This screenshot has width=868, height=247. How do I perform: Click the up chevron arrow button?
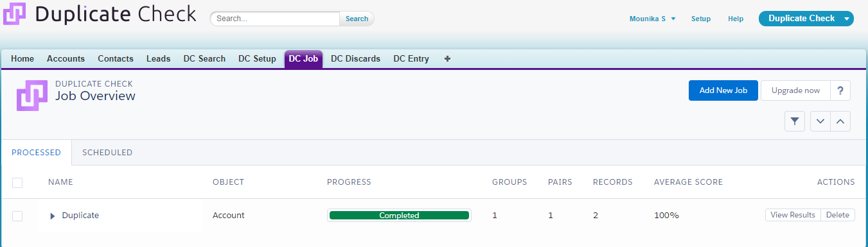[840, 121]
